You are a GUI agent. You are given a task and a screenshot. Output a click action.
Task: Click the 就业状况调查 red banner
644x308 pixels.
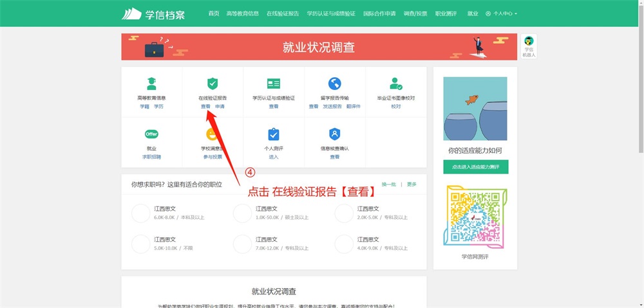tap(319, 47)
